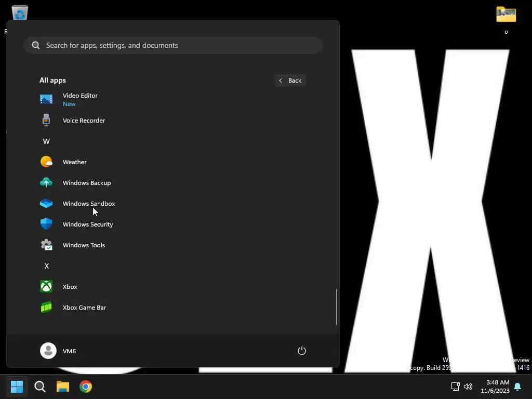This screenshot has width=532, height=399.
Task: Click the network status tray icon
Action: click(455, 387)
